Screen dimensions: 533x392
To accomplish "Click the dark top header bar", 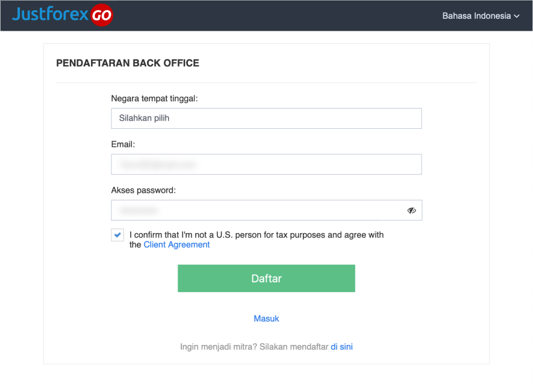I will pos(266,16).
